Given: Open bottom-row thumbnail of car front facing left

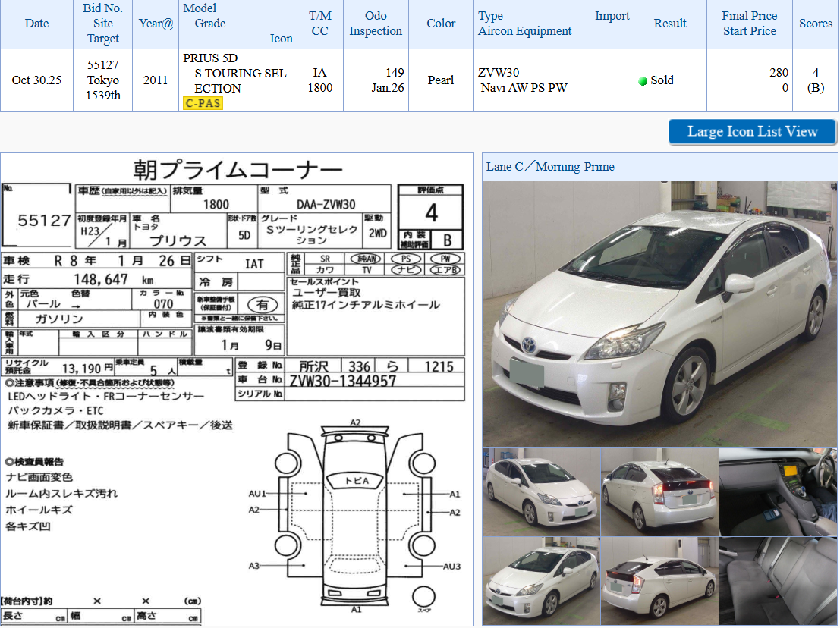Looking at the screenshot, I should [541, 580].
